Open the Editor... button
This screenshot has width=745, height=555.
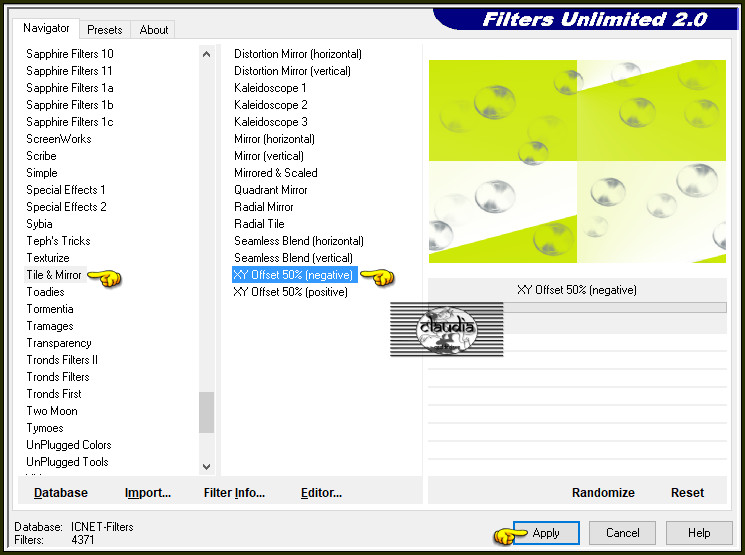coord(321,493)
